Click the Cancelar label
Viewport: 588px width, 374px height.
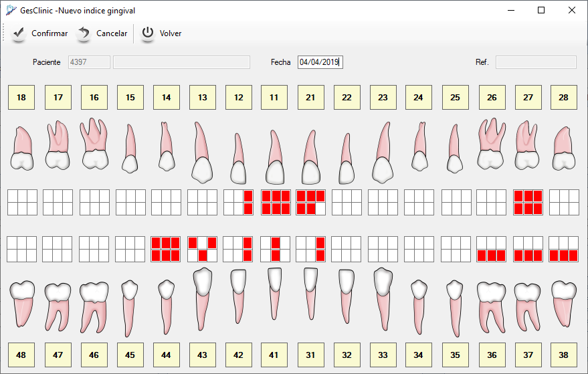[x=112, y=33]
